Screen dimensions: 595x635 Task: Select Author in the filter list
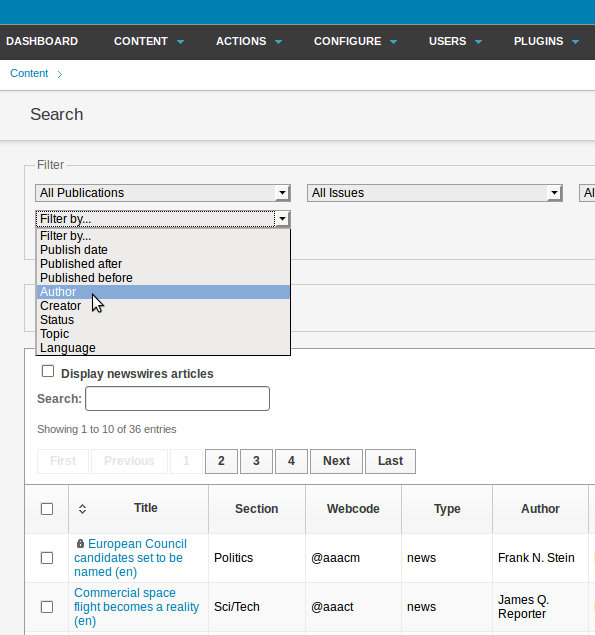point(163,292)
